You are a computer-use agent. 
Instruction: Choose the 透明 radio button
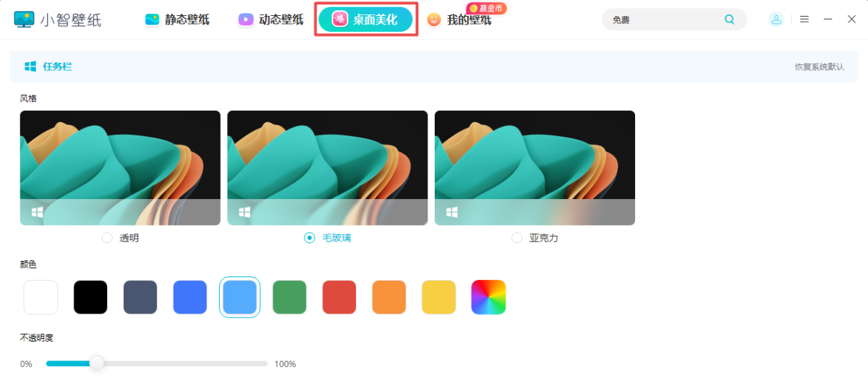click(x=107, y=237)
